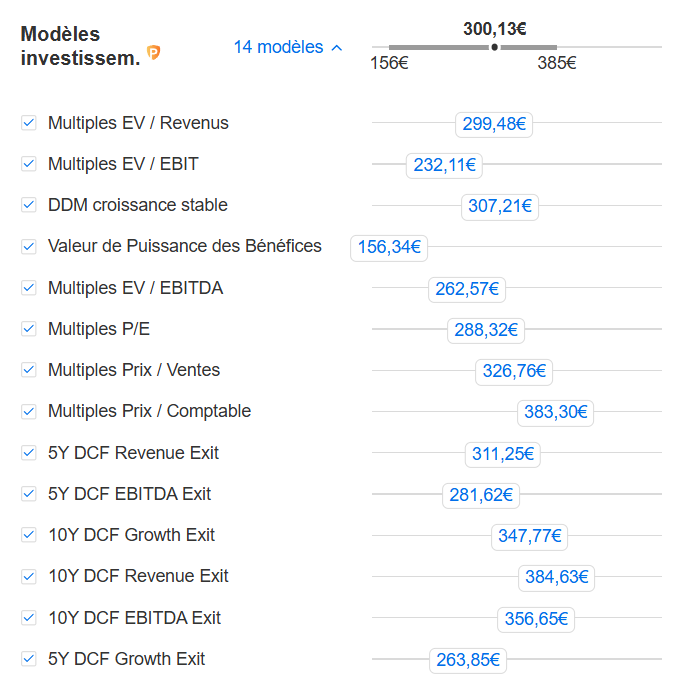Uncheck Multiples EV / Revenus checkbox
The height and width of the screenshot is (682, 675).
pos(29,123)
